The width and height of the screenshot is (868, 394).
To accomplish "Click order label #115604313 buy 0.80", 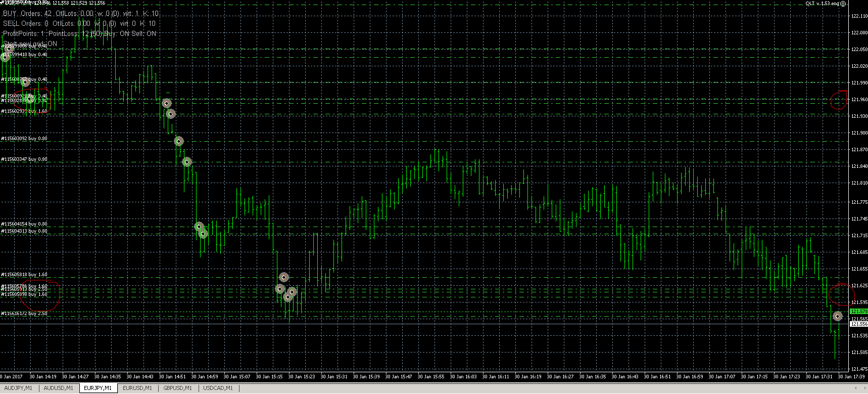I will pos(24,231).
